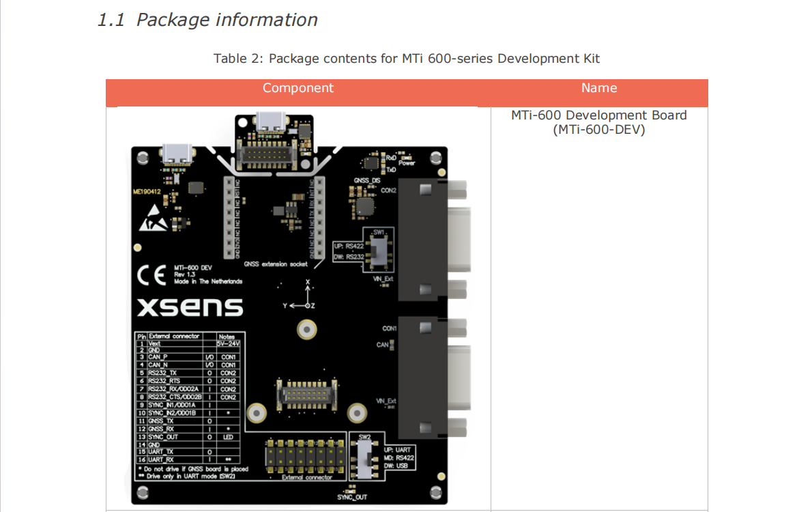
Task: Click the "Power" LED label
Action: (407, 163)
